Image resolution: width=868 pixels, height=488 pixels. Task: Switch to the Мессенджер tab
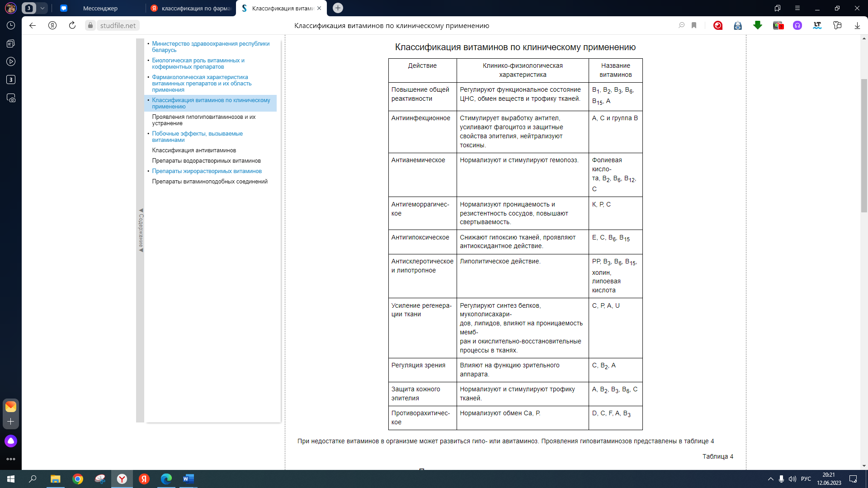coord(99,8)
